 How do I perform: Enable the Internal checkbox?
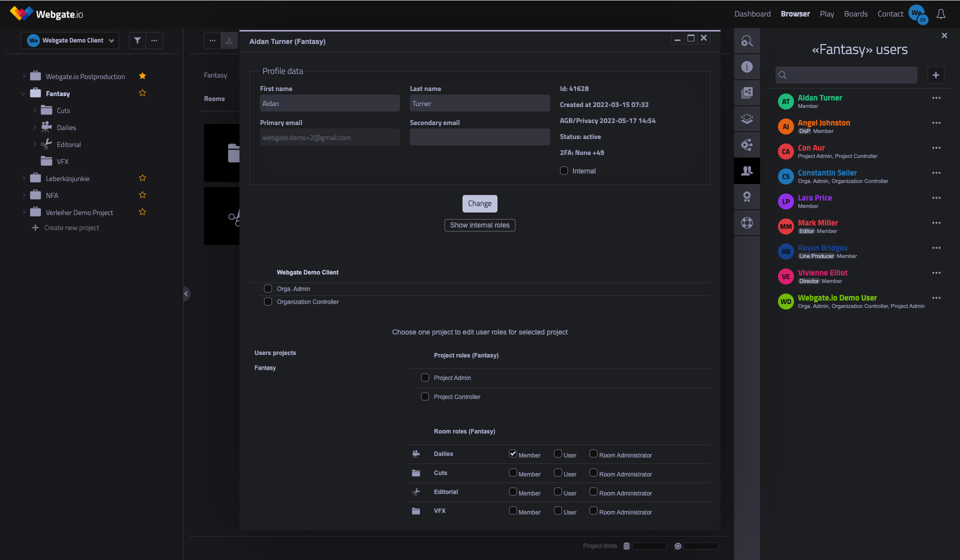click(x=564, y=170)
